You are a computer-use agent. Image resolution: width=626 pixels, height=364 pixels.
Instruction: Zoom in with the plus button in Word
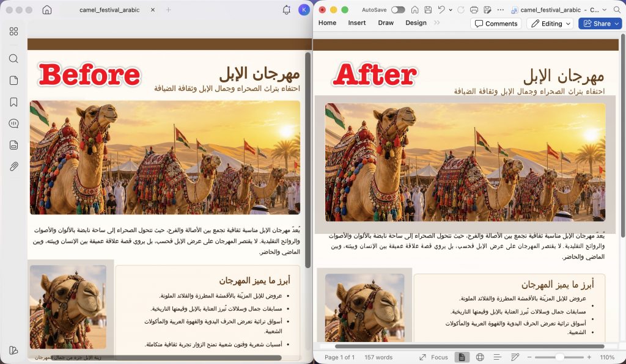(x=589, y=357)
